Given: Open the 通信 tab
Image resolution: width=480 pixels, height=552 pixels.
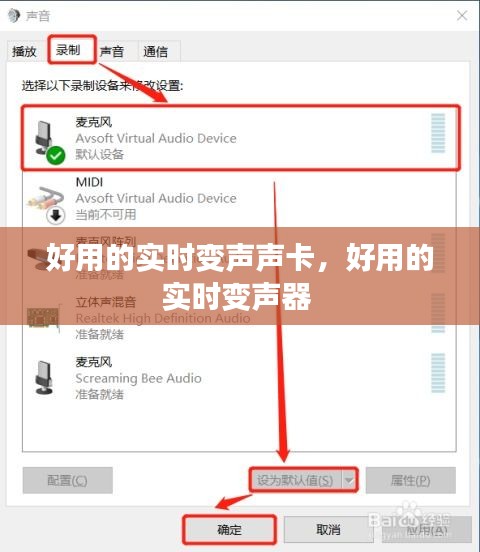Looking at the screenshot, I should click(155, 52).
